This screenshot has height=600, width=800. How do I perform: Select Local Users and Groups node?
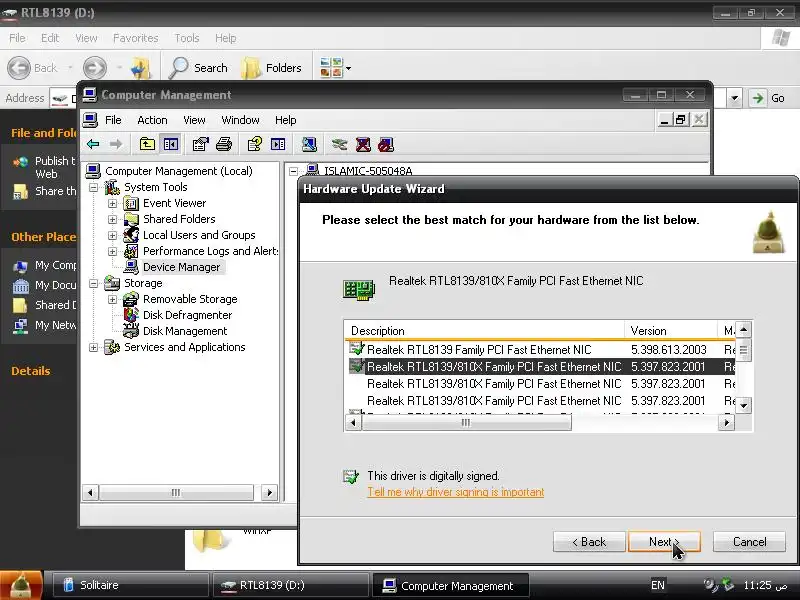coord(199,235)
